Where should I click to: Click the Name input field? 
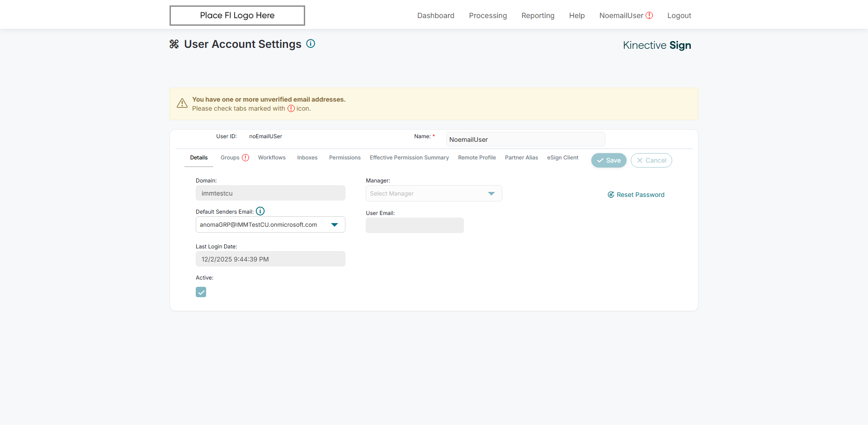pyautogui.click(x=525, y=140)
